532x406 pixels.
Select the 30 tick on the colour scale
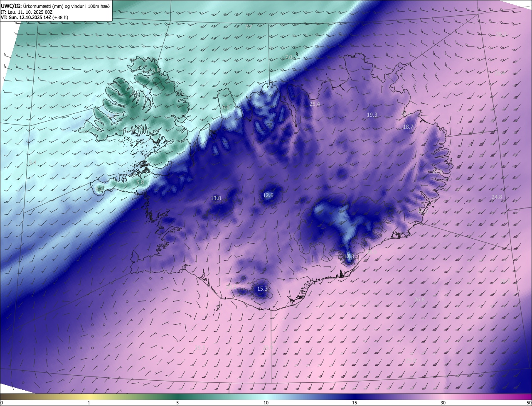click(x=443, y=403)
